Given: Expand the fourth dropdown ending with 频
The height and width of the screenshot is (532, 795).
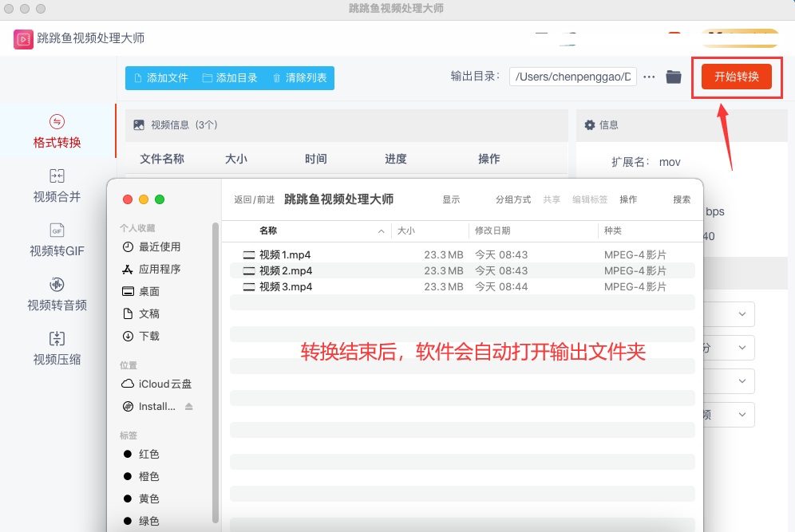Looking at the screenshot, I should point(742,415).
